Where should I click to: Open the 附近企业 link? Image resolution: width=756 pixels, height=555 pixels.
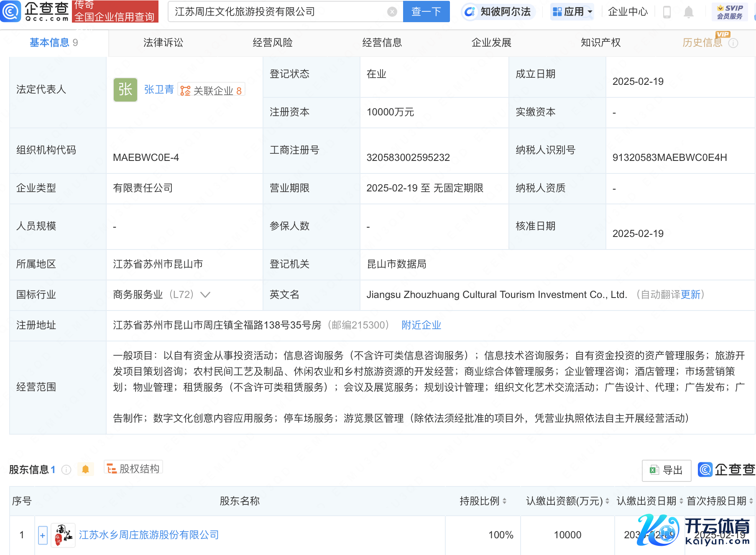click(x=421, y=325)
